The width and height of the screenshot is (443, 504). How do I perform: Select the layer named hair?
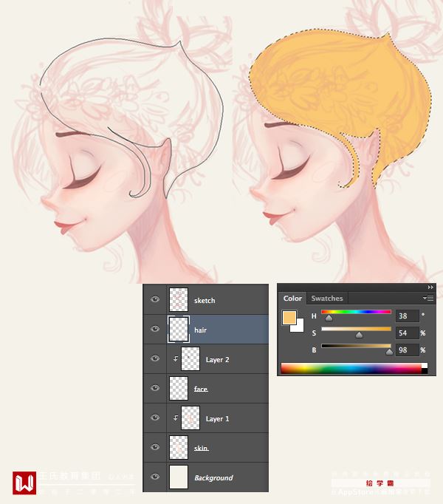pos(201,330)
